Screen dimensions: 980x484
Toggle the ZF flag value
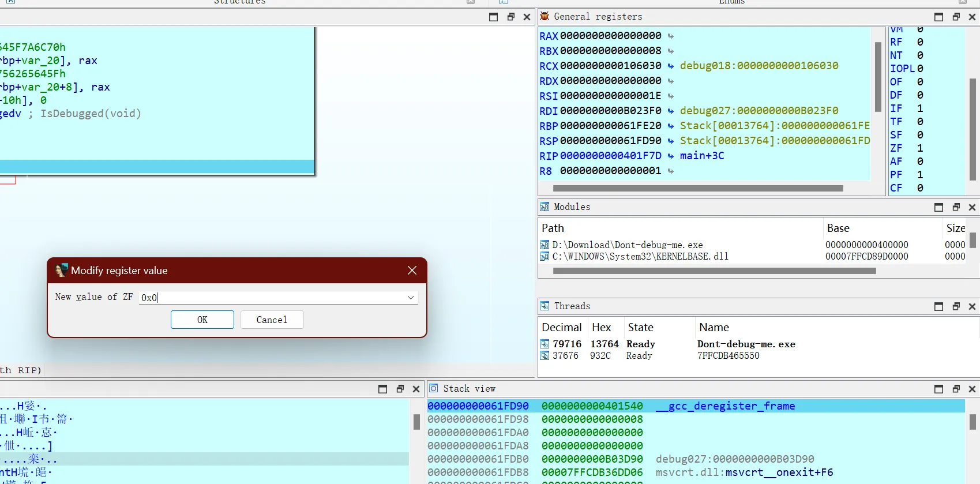(x=920, y=148)
